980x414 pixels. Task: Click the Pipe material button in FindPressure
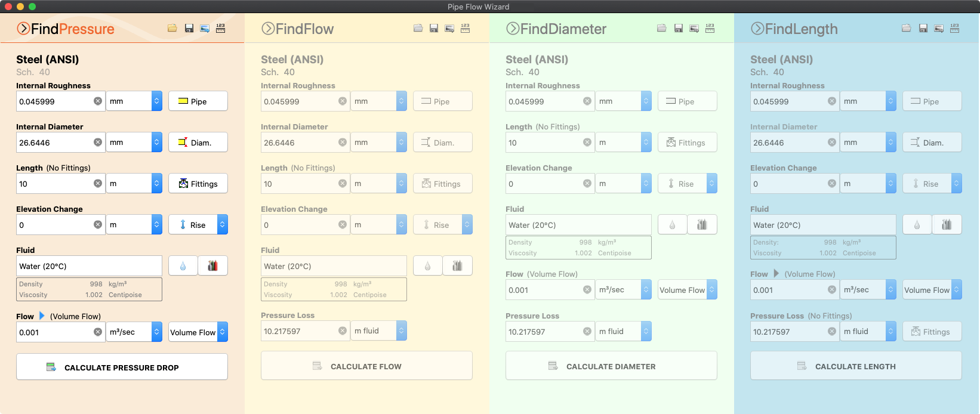click(x=198, y=101)
